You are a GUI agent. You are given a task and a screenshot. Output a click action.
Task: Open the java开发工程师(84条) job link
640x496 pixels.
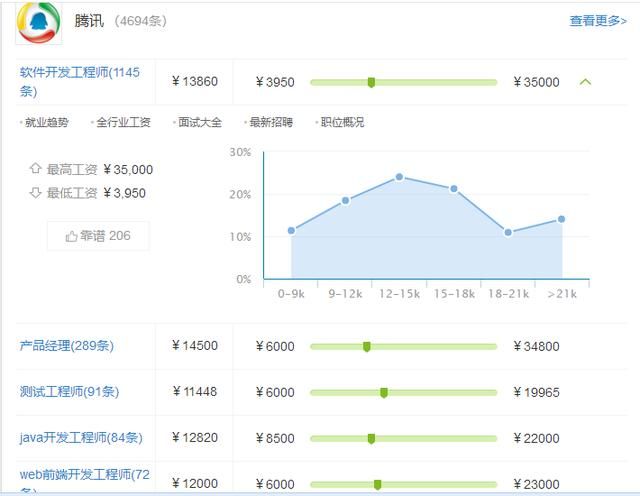81,438
